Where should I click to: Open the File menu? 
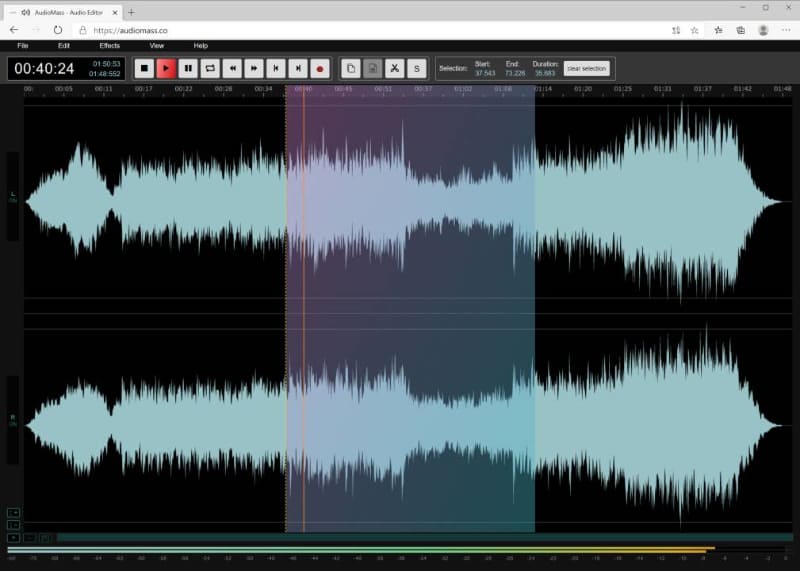point(22,45)
